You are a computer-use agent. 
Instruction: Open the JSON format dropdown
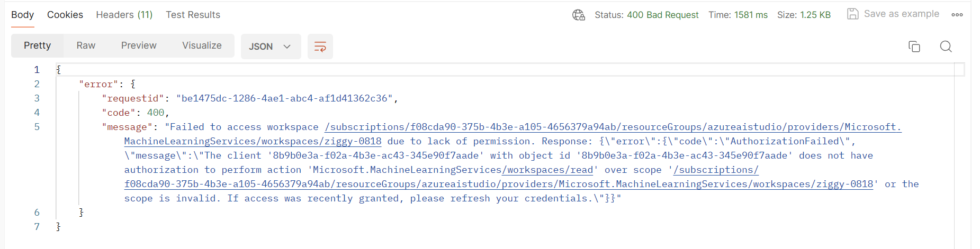pos(271,47)
